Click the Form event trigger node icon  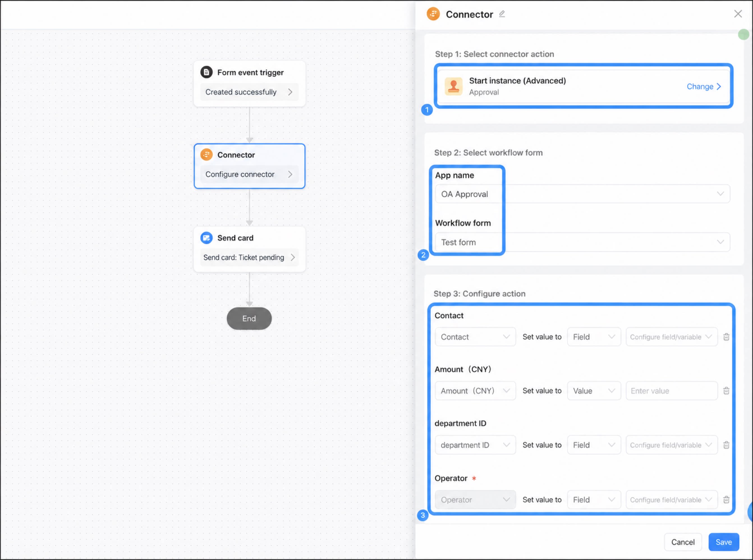coord(206,72)
